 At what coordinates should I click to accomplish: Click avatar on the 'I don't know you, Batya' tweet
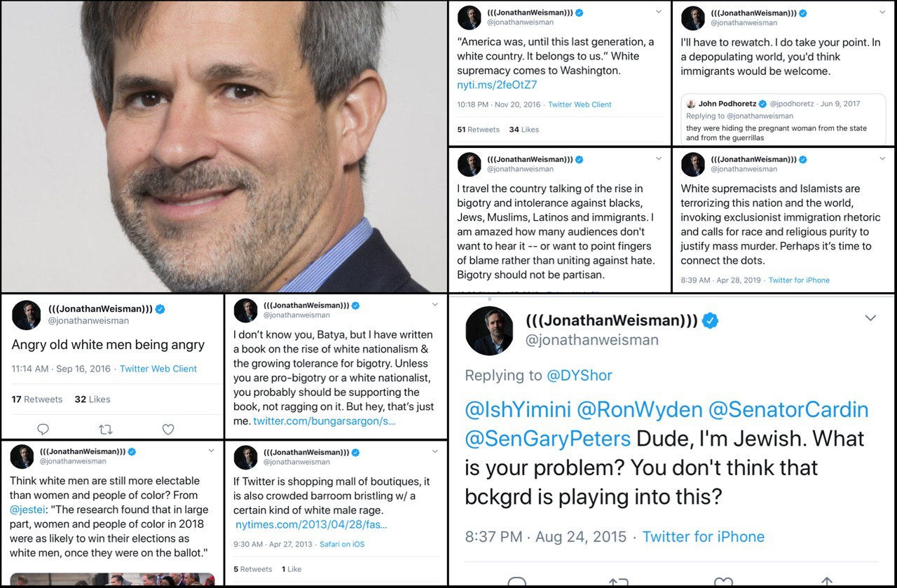(x=245, y=310)
